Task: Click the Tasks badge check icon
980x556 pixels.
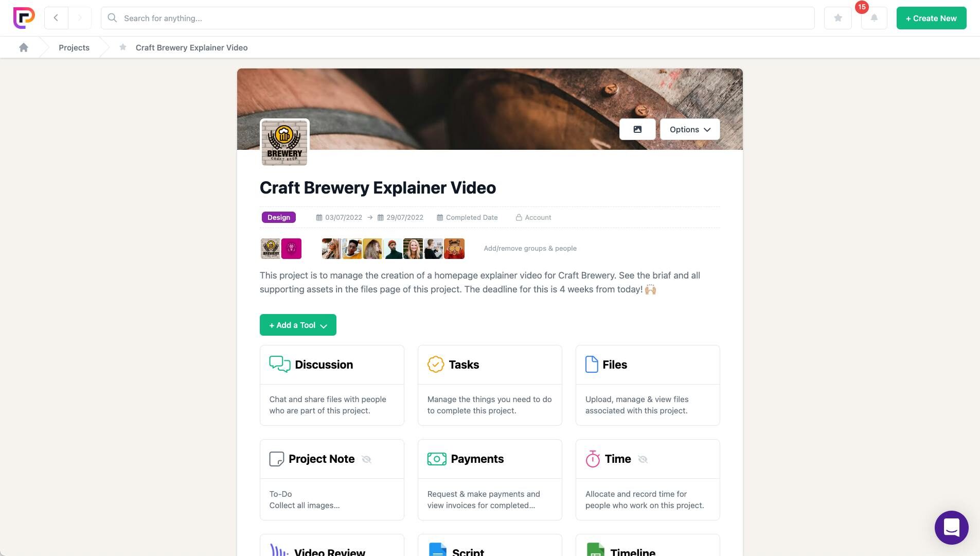Action: (x=436, y=364)
